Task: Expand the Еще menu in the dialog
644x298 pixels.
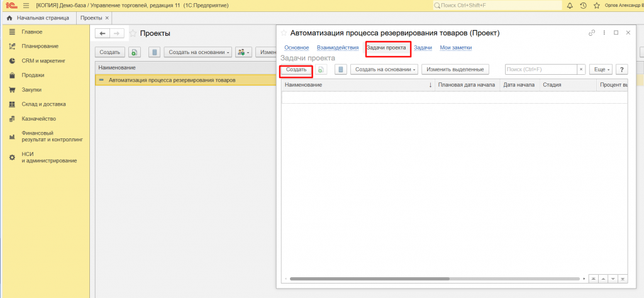Action: click(601, 70)
